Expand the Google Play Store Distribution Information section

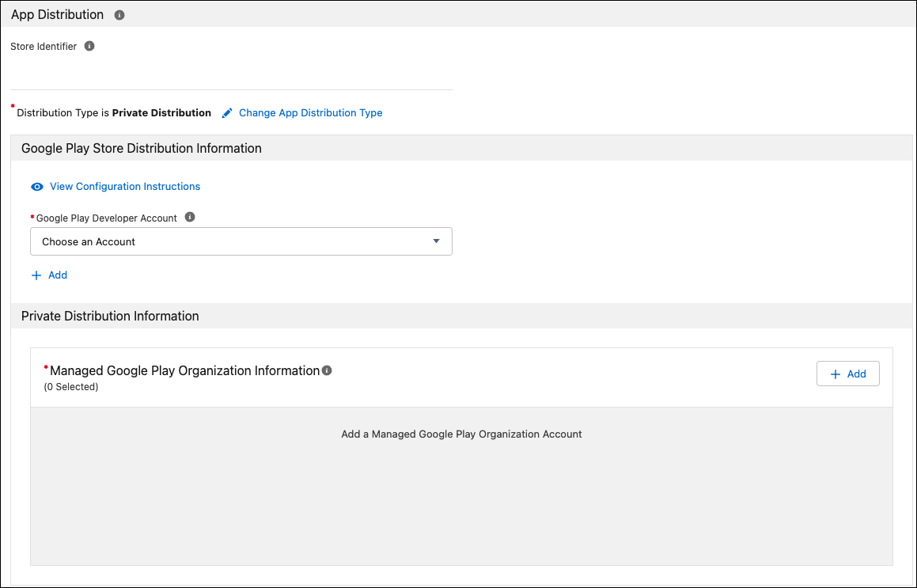tap(141, 148)
